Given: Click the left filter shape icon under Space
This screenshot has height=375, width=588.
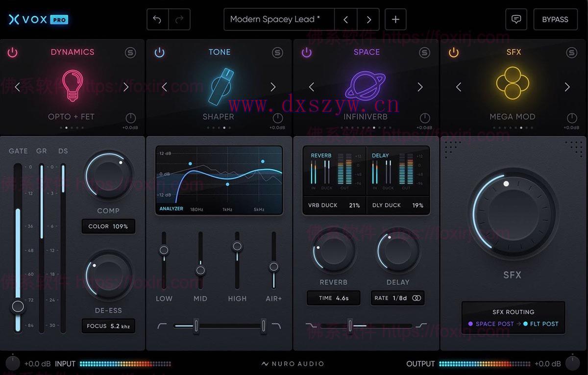Looking at the screenshot, I should pyautogui.click(x=311, y=325).
